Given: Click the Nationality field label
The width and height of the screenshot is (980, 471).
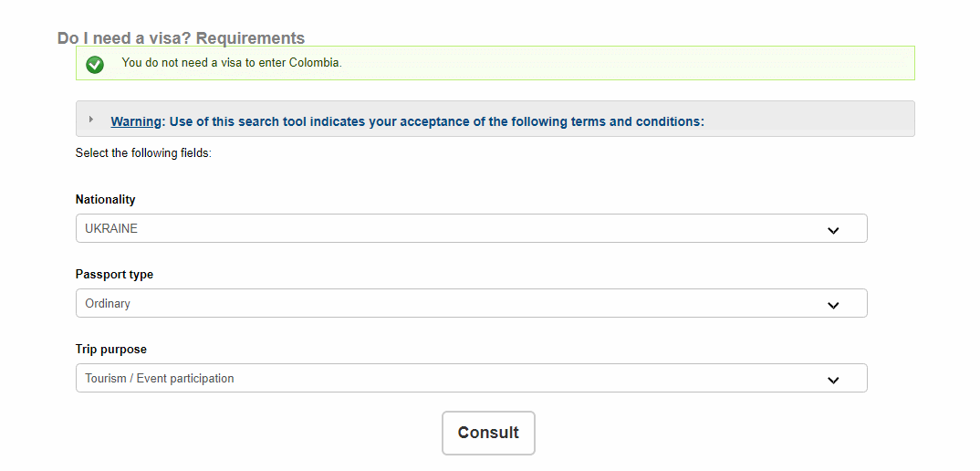Looking at the screenshot, I should point(105,199).
